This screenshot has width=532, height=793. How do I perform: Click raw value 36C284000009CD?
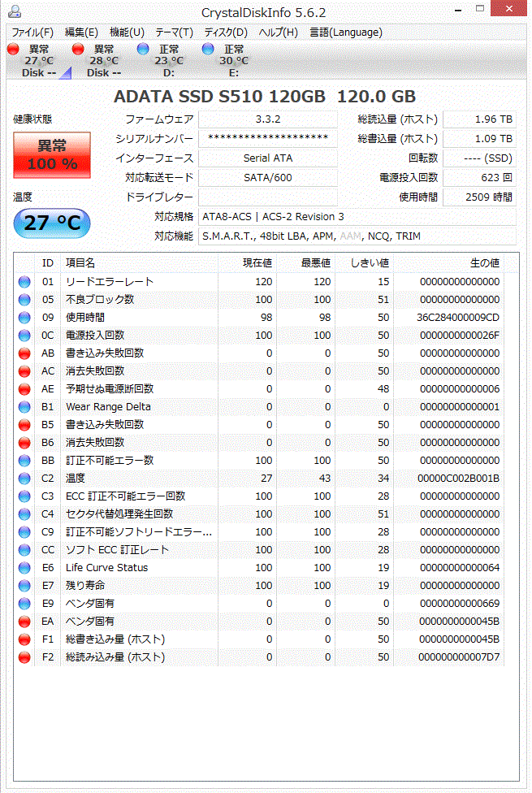[457, 318]
